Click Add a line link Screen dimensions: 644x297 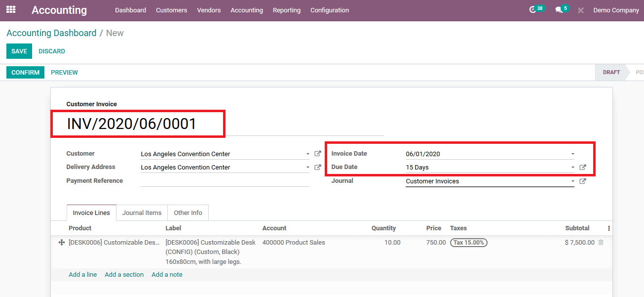pyautogui.click(x=83, y=274)
